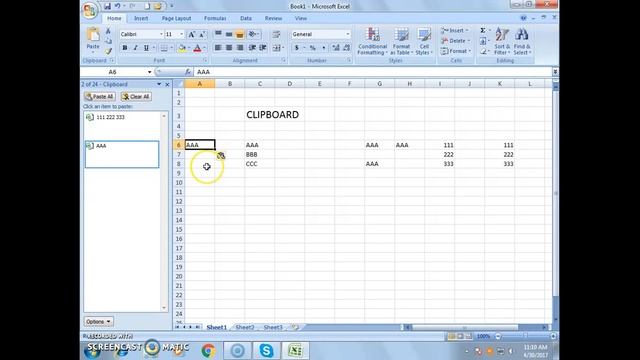Click Decrease Font Size icon
Screen dimensions: 640x360
(x=202, y=34)
